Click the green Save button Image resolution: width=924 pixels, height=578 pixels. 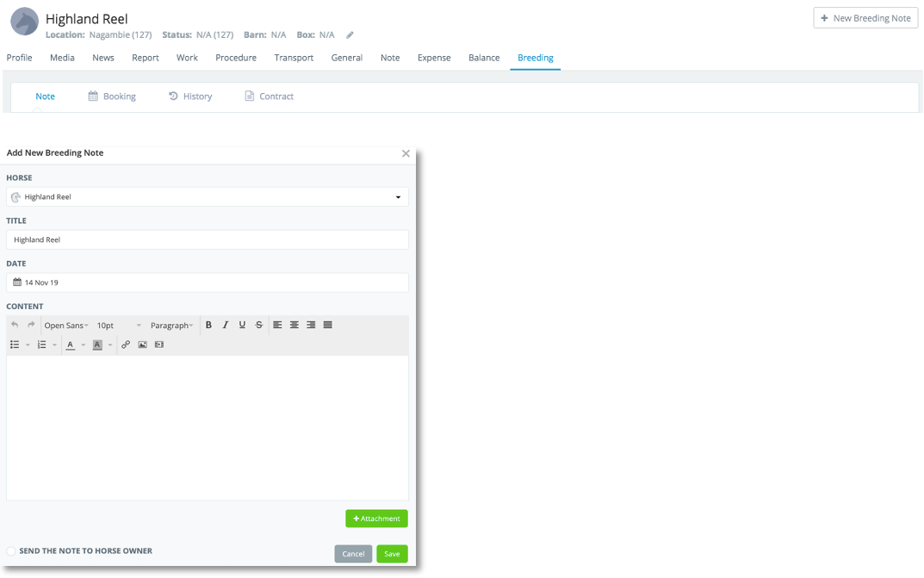coord(392,554)
